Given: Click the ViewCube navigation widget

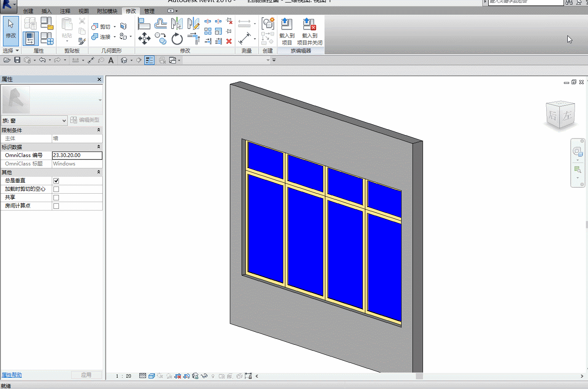Looking at the screenshot, I should coord(560,115).
